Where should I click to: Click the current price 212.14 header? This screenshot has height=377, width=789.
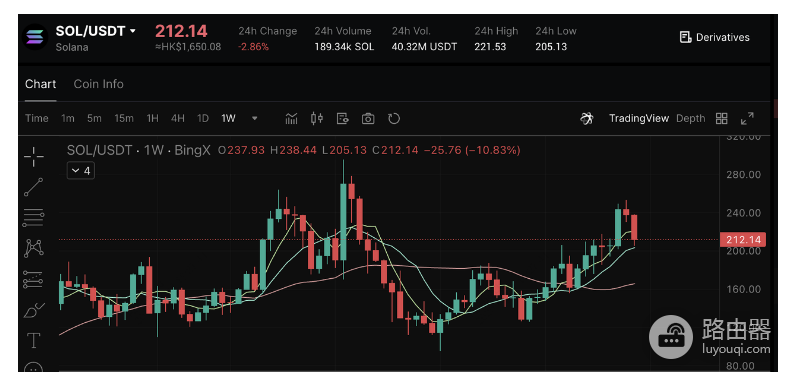coord(181,31)
